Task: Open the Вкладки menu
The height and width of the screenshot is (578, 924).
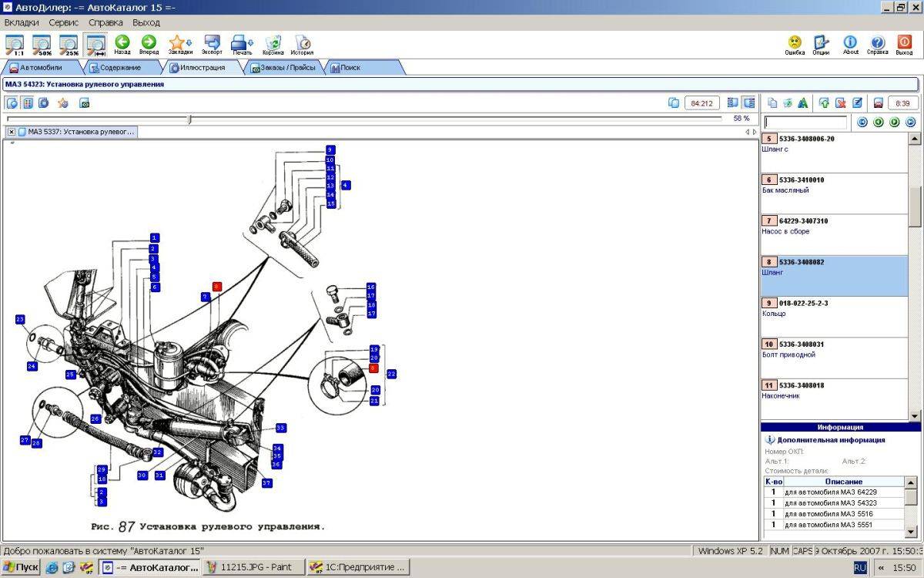Action: coord(22,22)
